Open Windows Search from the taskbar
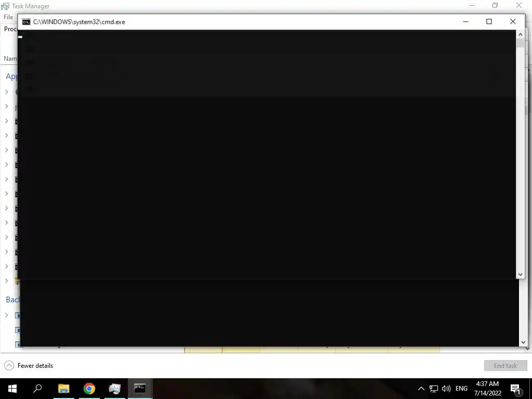This screenshot has height=399, width=532. [x=37, y=389]
